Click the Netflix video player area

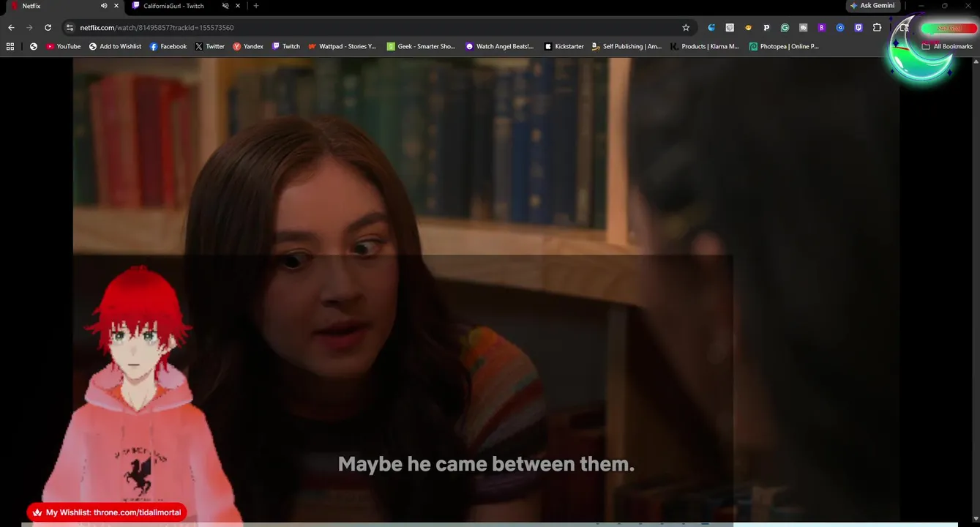tap(486, 291)
